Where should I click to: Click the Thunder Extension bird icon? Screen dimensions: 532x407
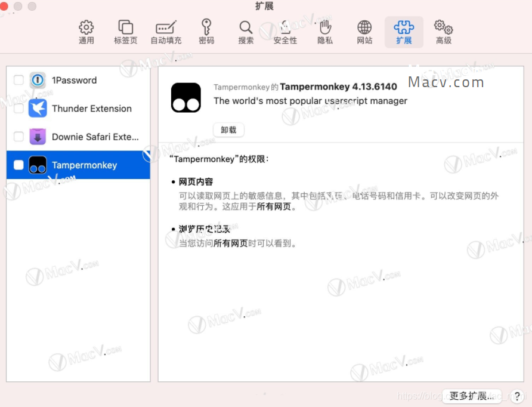point(38,108)
